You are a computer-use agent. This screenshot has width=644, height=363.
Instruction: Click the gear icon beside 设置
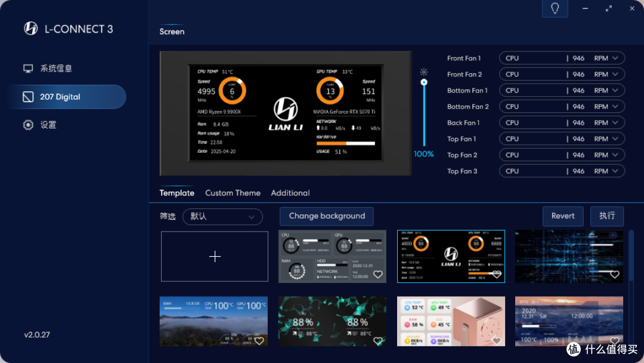pyautogui.click(x=28, y=125)
